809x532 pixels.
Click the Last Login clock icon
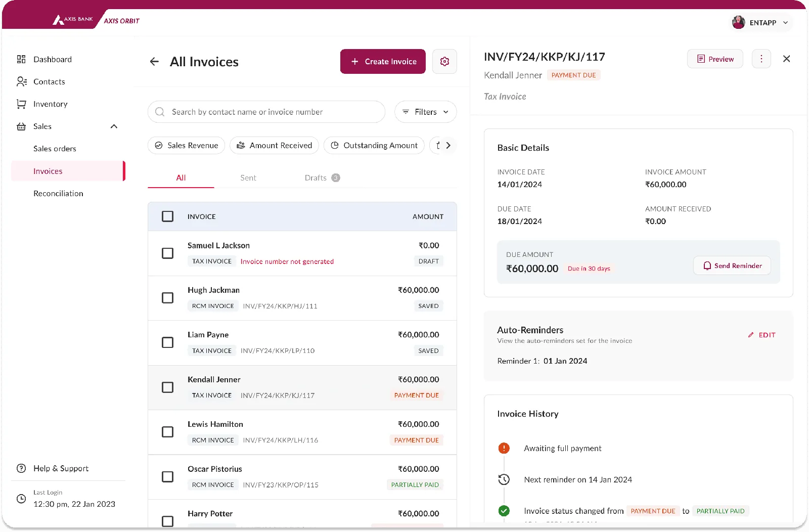pyautogui.click(x=21, y=499)
